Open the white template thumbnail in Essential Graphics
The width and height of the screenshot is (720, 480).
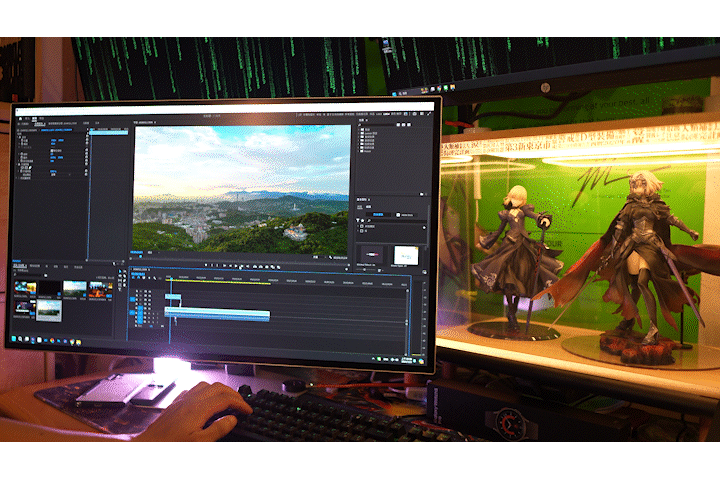tap(406, 255)
